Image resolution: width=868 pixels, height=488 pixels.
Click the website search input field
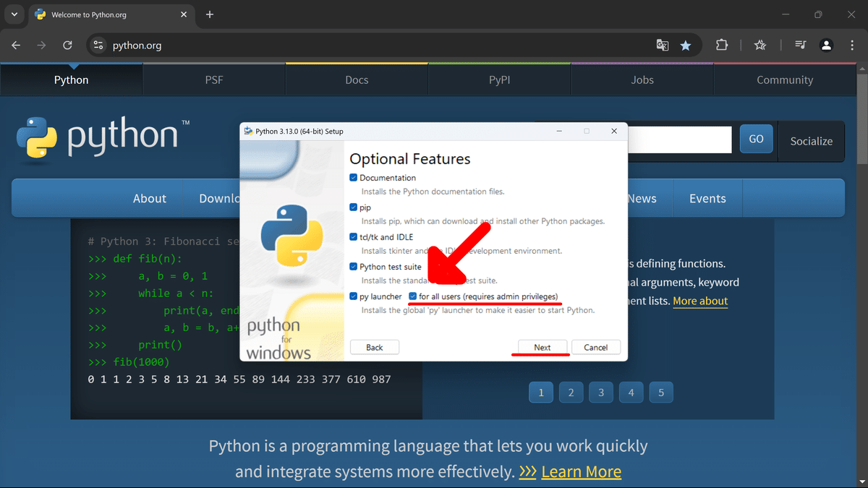click(680, 140)
